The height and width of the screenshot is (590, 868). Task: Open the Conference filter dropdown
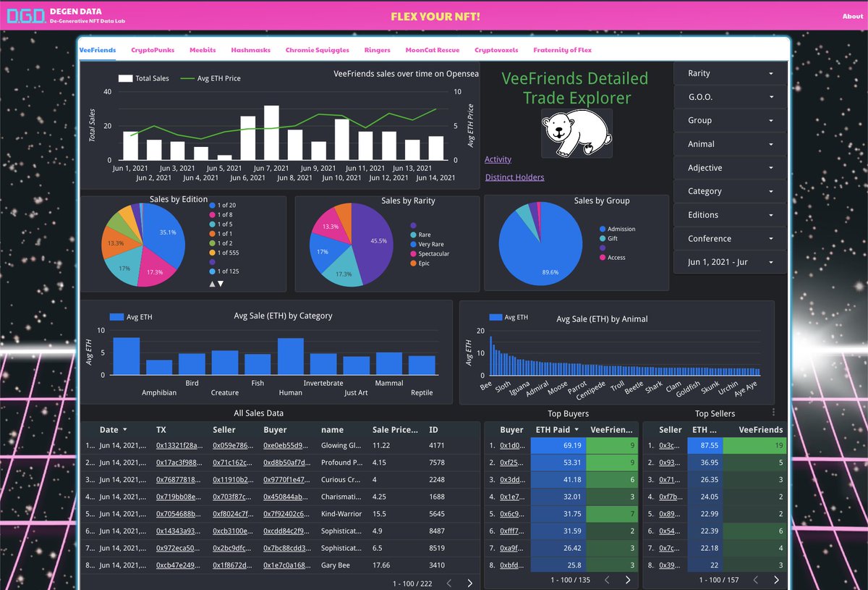[730, 238]
